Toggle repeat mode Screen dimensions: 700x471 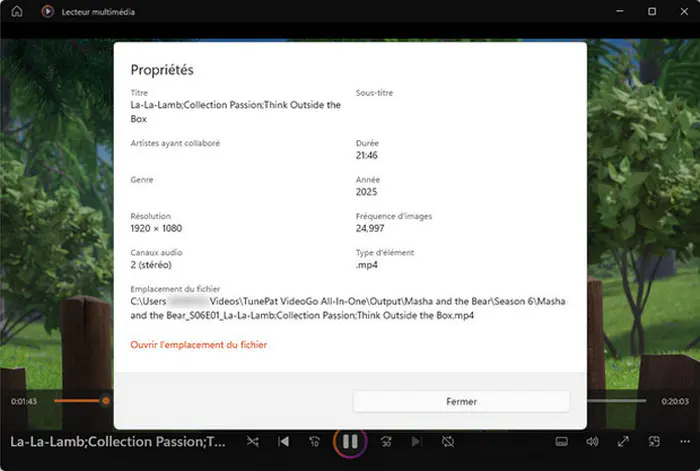[448, 442]
